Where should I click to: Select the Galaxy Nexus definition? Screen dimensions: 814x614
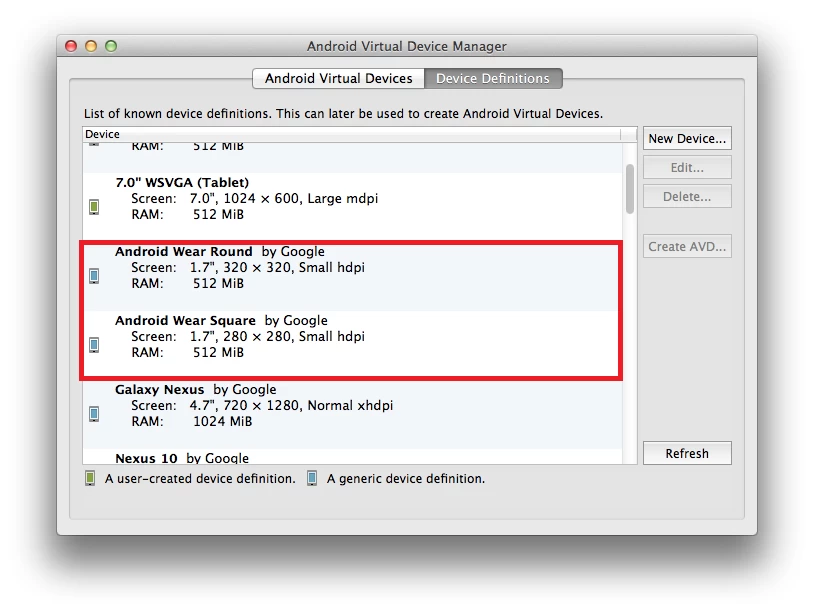point(353,414)
